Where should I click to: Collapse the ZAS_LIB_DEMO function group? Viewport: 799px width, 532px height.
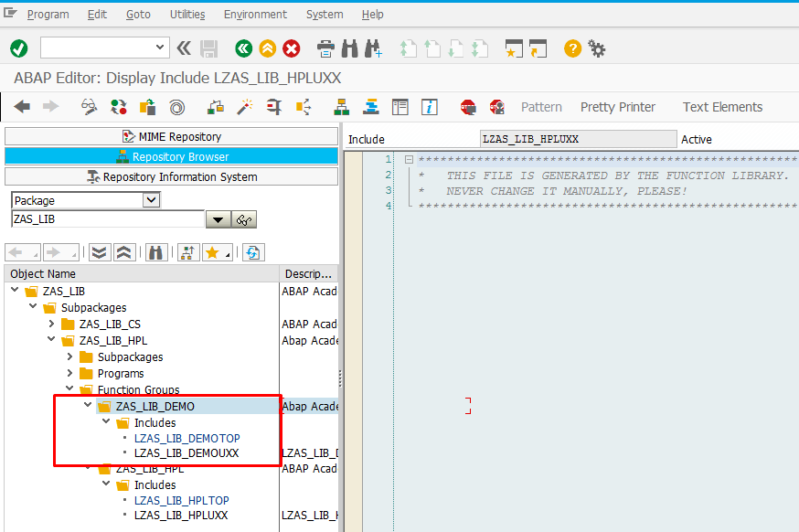88,406
